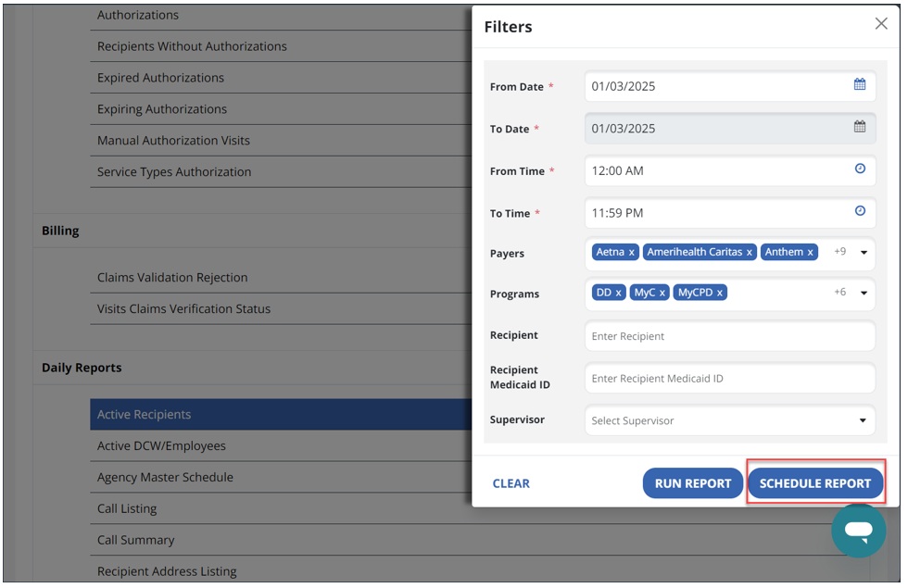The image size is (908, 588).
Task: Open the To Date calendar icon
Action: tap(859, 128)
